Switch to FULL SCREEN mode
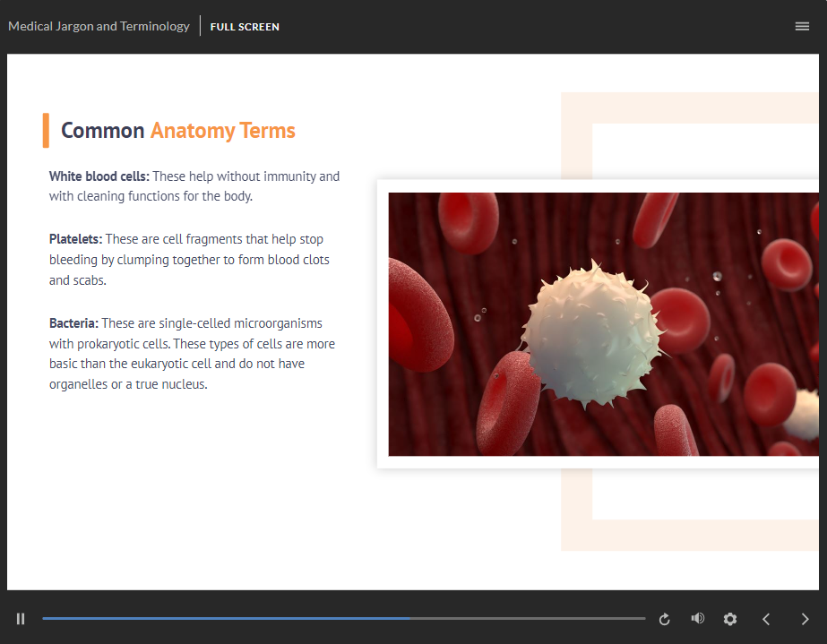 (245, 27)
